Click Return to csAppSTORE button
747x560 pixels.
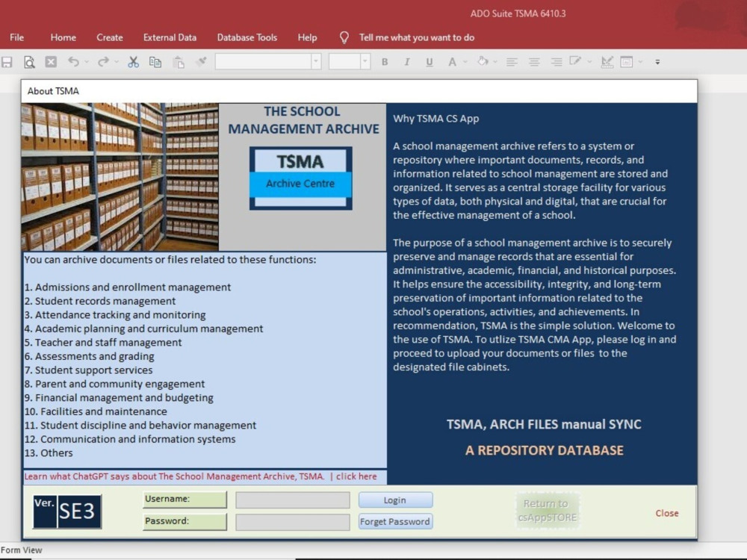(548, 511)
